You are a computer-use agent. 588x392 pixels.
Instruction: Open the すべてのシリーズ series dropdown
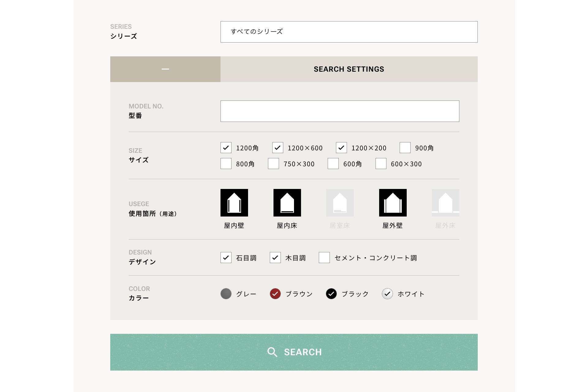349,32
